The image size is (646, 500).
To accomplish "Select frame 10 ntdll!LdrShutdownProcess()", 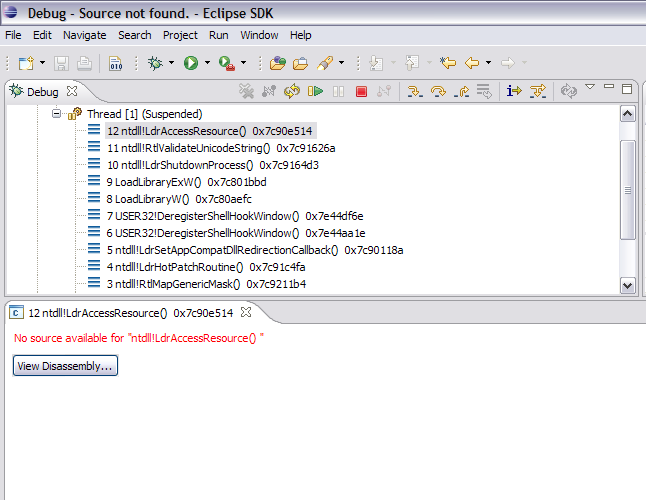I will coord(213,165).
